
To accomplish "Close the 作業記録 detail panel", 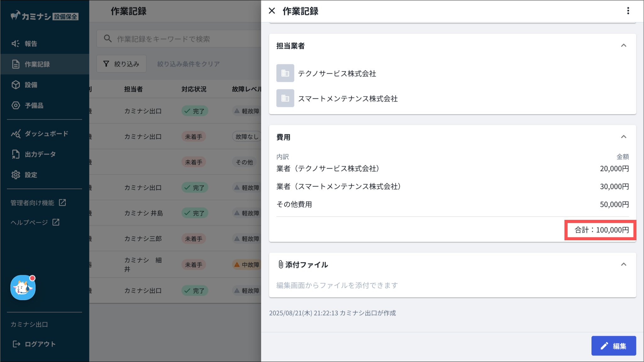I will coord(272,11).
